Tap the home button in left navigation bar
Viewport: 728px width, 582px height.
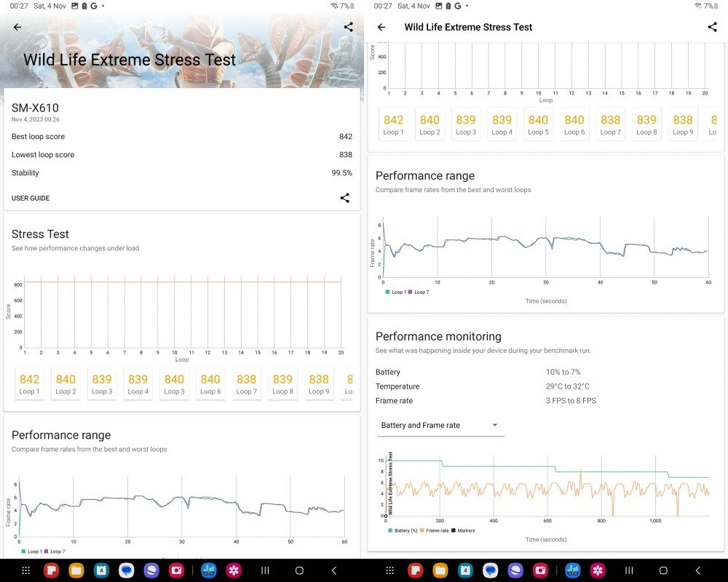[x=299, y=570]
